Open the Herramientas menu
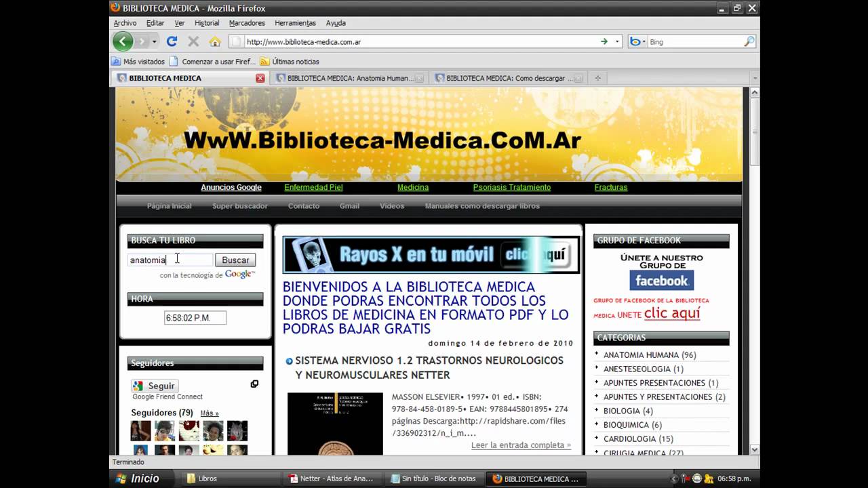This screenshot has width=868, height=488. [x=295, y=23]
